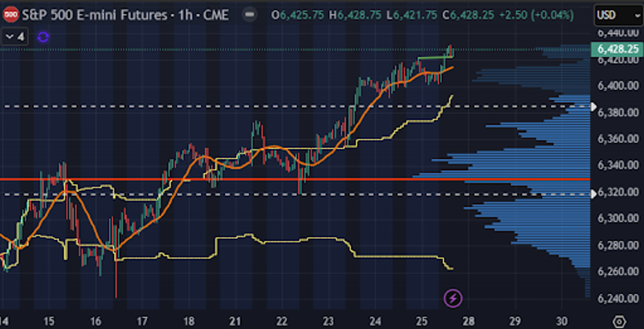
Task: Click price axis label 6,280.00
Action: click(618, 245)
